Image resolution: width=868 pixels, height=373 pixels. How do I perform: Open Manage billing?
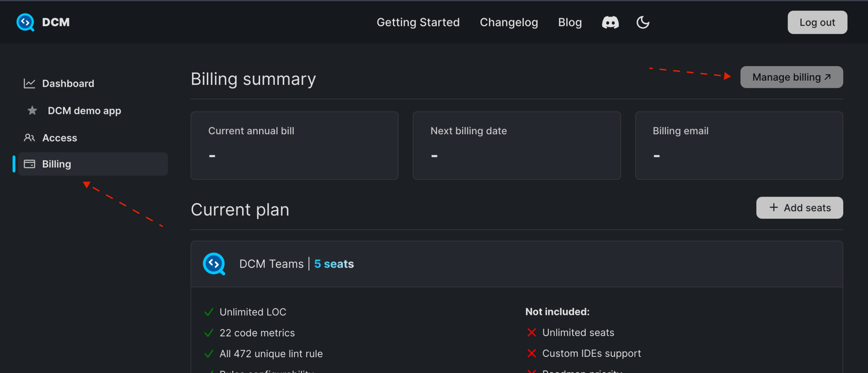791,77
